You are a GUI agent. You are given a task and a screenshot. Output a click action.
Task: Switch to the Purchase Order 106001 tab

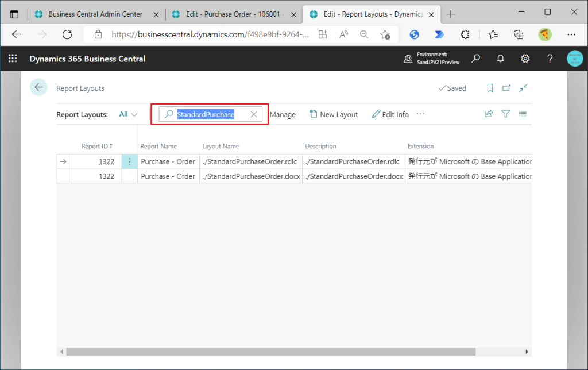point(233,14)
